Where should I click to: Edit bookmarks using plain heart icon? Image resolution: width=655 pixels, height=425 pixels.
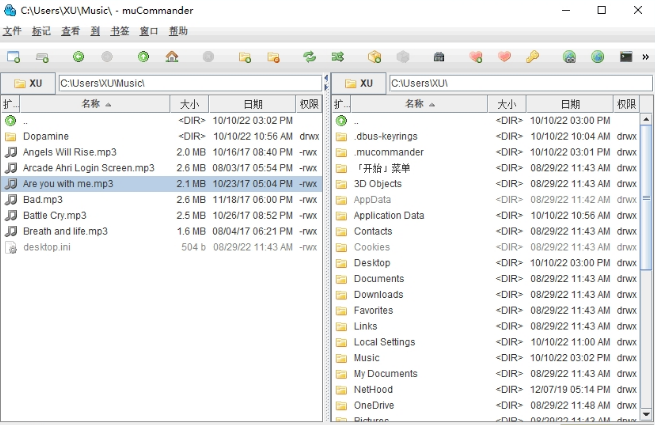pyautogui.click(x=504, y=56)
